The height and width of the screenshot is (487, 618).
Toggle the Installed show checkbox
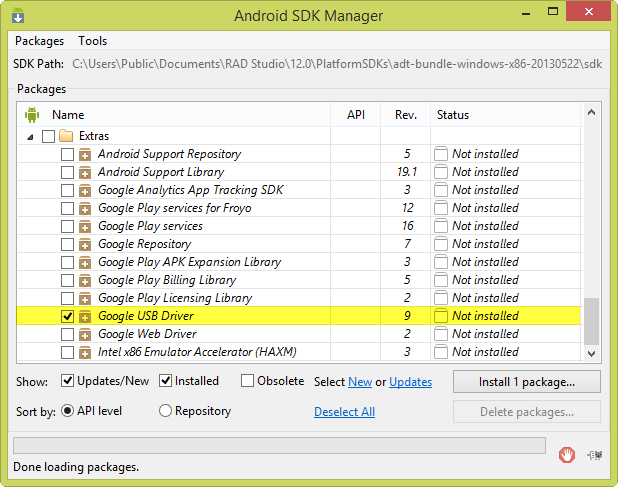pos(166,381)
